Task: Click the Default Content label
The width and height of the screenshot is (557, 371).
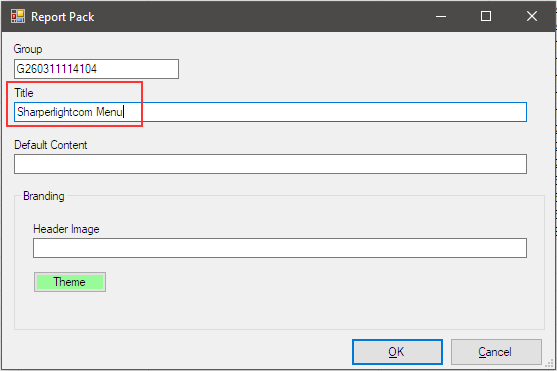Action: 50,145
